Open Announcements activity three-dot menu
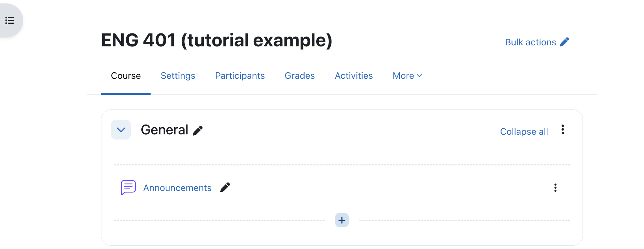The image size is (644, 249). pyautogui.click(x=555, y=188)
